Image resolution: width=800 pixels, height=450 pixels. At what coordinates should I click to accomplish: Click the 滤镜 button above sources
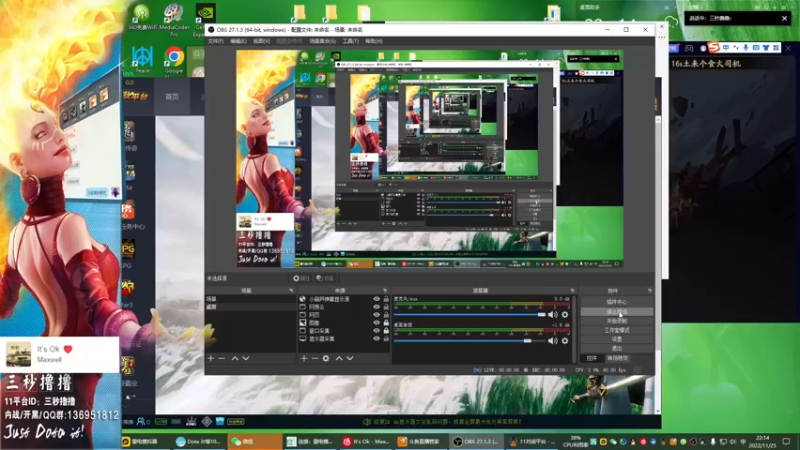(x=324, y=278)
